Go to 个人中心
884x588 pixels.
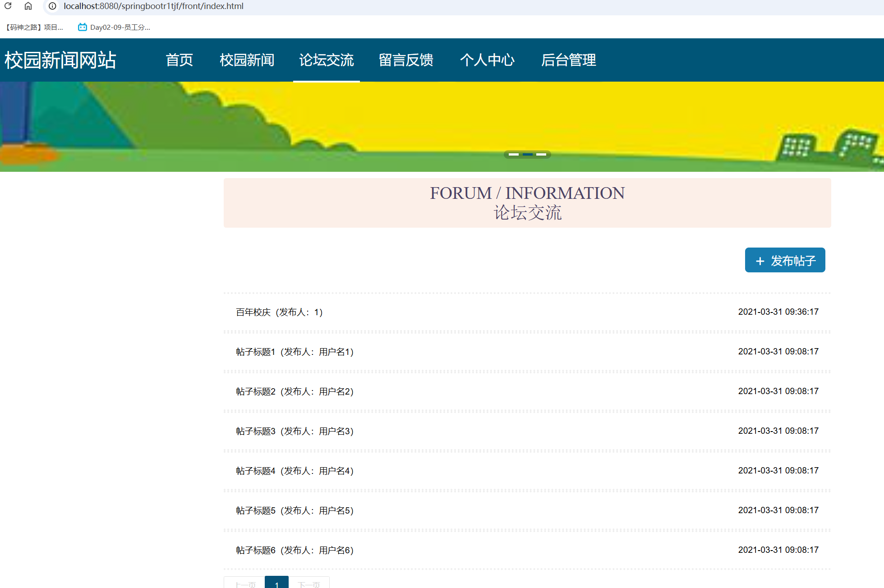tap(488, 60)
